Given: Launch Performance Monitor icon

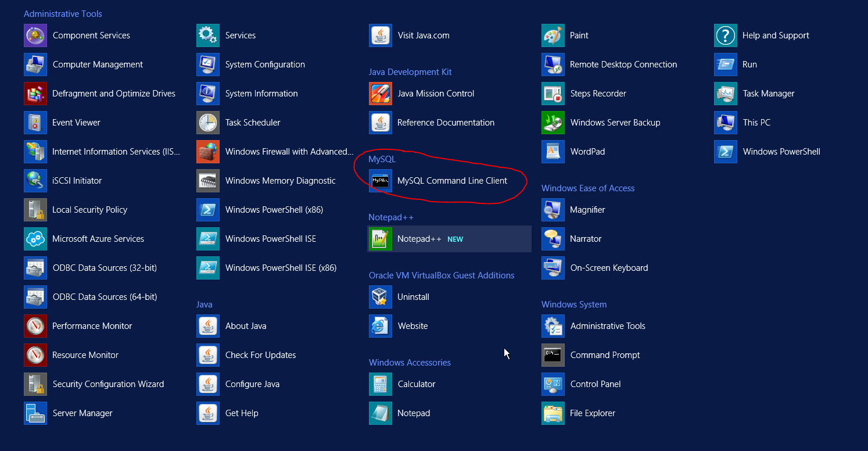Looking at the screenshot, I should tap(35, 326).
